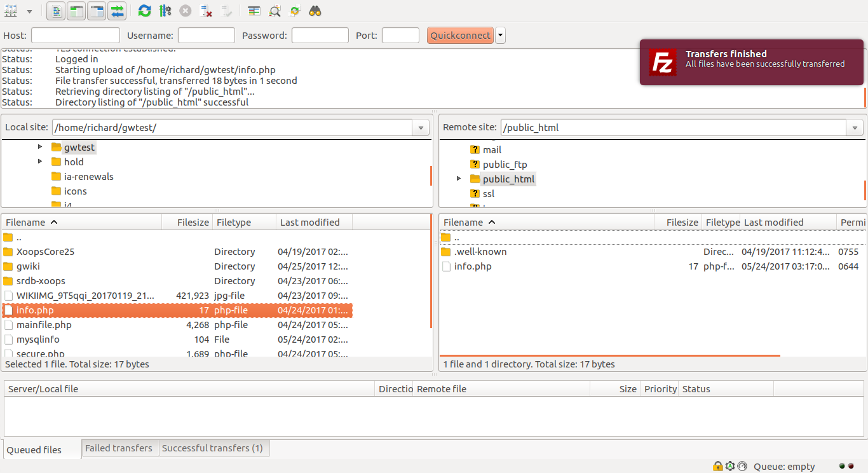Refresh the file and folder lists
This screenshot has height=473, width=868.
pyautogui.click(x=144, y=11)
